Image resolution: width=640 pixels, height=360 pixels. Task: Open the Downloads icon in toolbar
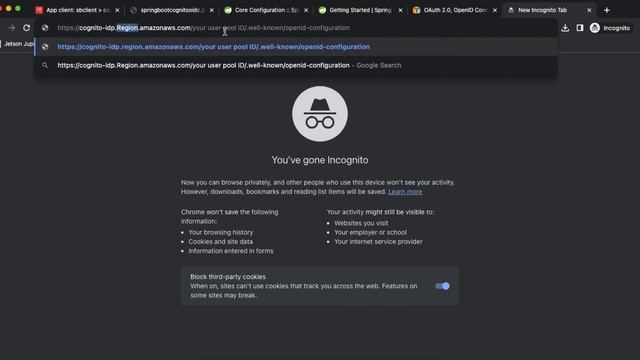coord(565,28)
